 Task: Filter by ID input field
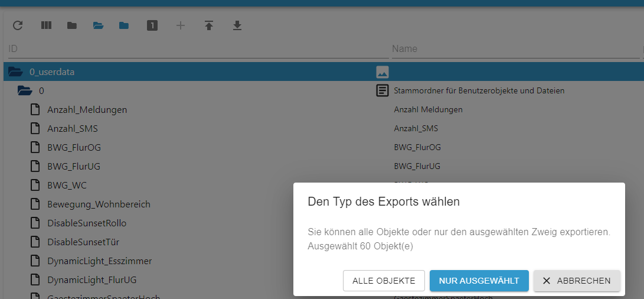pos(198,49)
